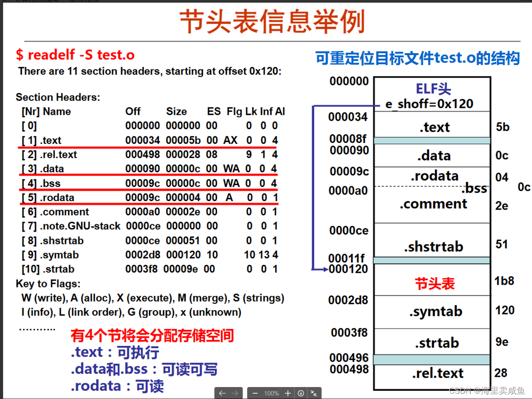Exit the viewer with the shrink-arrows icon
This screenshot has width=532, height=399.
314,393
